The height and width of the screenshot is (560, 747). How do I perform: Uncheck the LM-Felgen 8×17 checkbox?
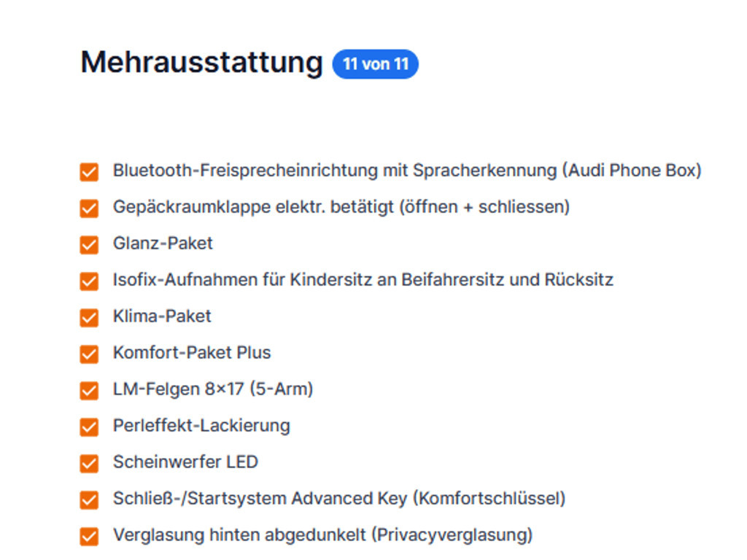coord(89,391)
